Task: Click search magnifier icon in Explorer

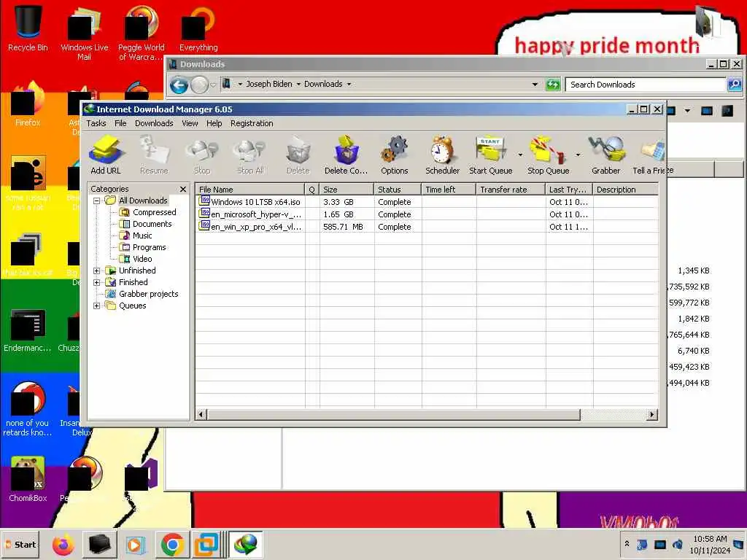Action: [x=735, y=85]
